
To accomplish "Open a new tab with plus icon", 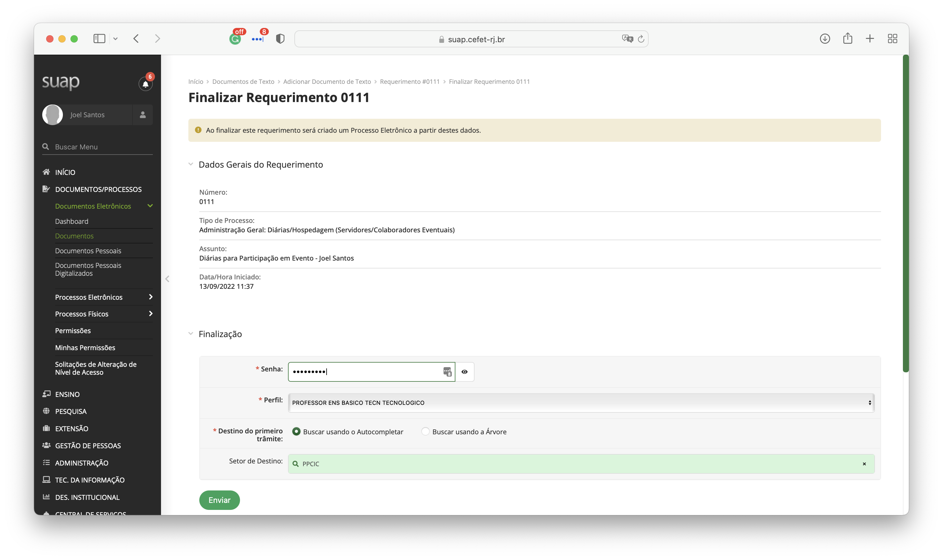I will pyautogui.click(x=870, y=39).
